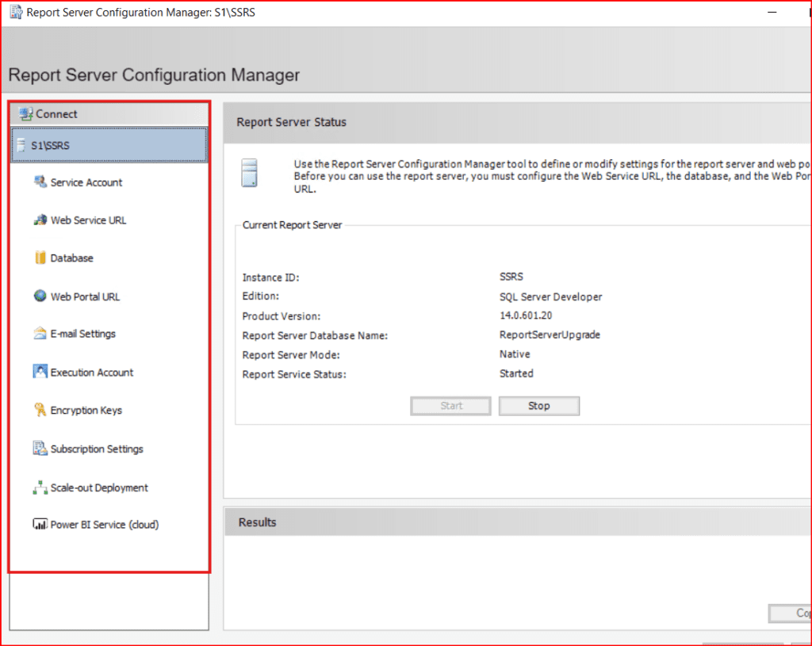Click the Subscription Settings icon
812x646 pixels.
(x=40, y=449)
